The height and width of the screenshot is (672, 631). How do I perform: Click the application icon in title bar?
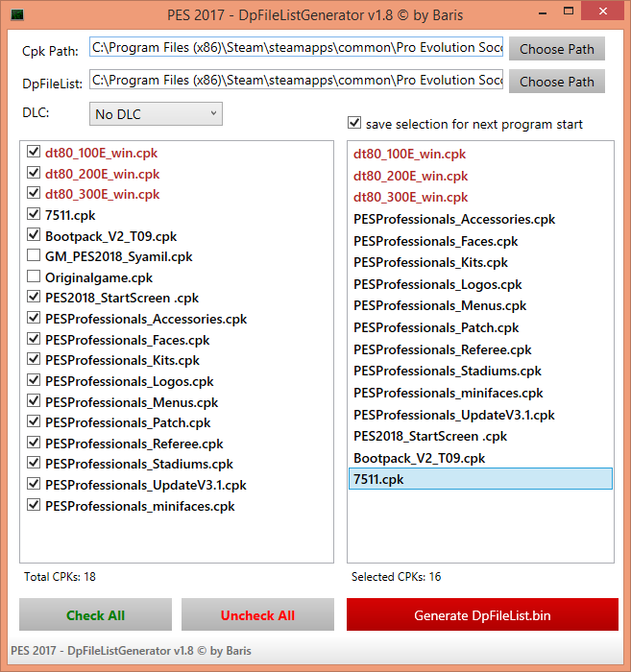pyautogui.click(x=17, y=15)
